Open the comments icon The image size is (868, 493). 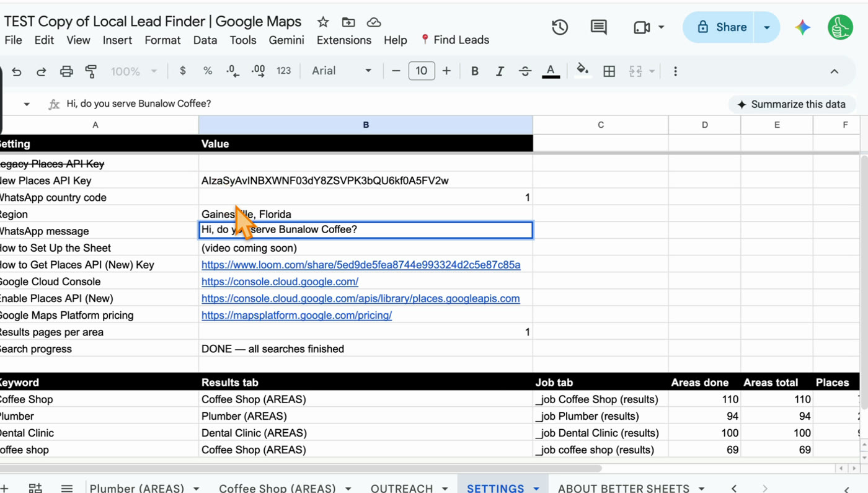598,27
